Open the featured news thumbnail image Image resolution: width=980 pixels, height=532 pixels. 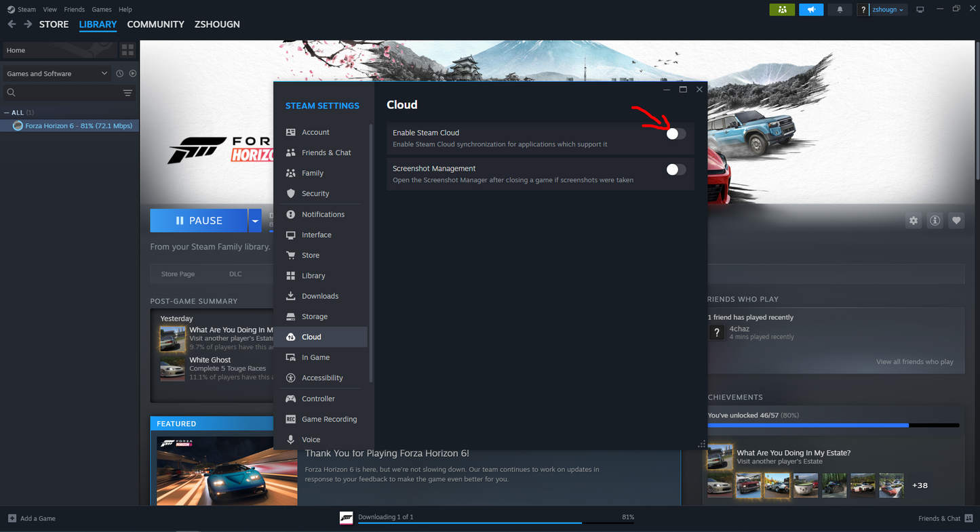click(x=227, y=471)
